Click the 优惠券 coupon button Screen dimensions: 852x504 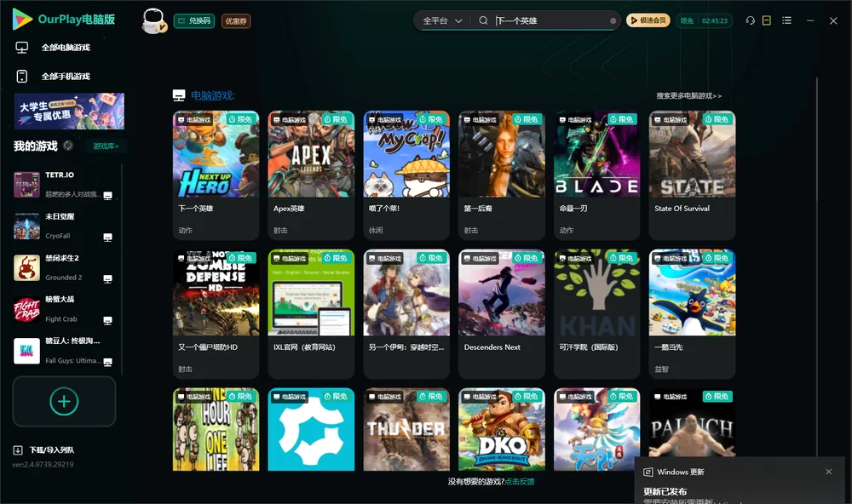(x=236, y=20)
